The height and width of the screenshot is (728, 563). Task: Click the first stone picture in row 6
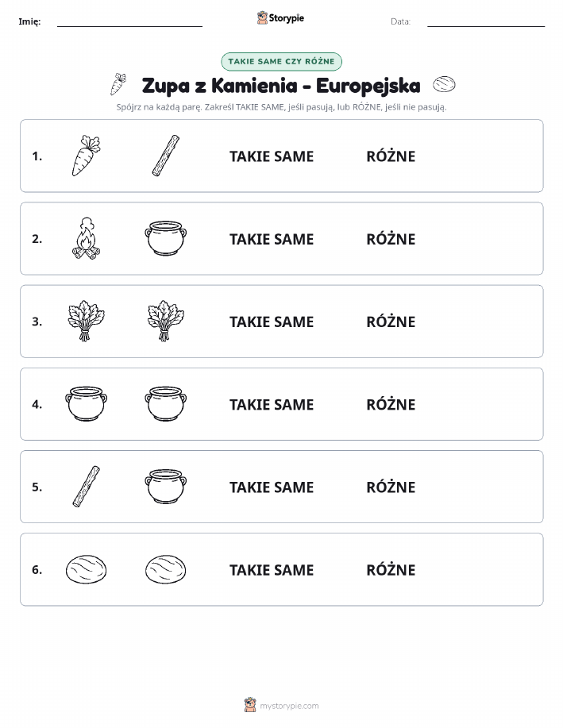[87, 569]
